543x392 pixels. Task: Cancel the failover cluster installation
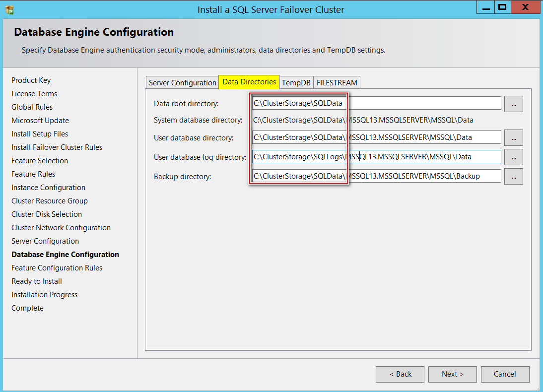pyautogui.click(x=505, y=374)
